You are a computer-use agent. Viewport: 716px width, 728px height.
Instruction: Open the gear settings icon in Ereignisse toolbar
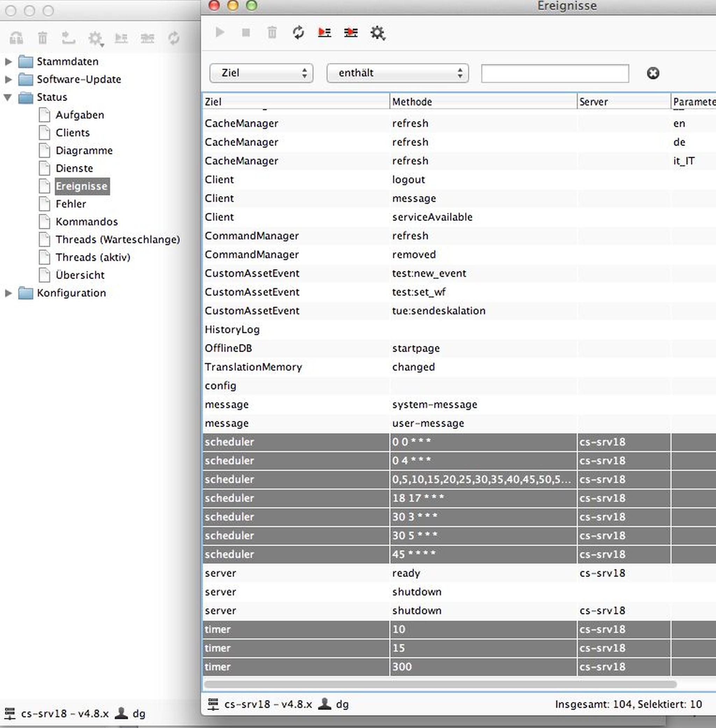click(x=377, y=33)
